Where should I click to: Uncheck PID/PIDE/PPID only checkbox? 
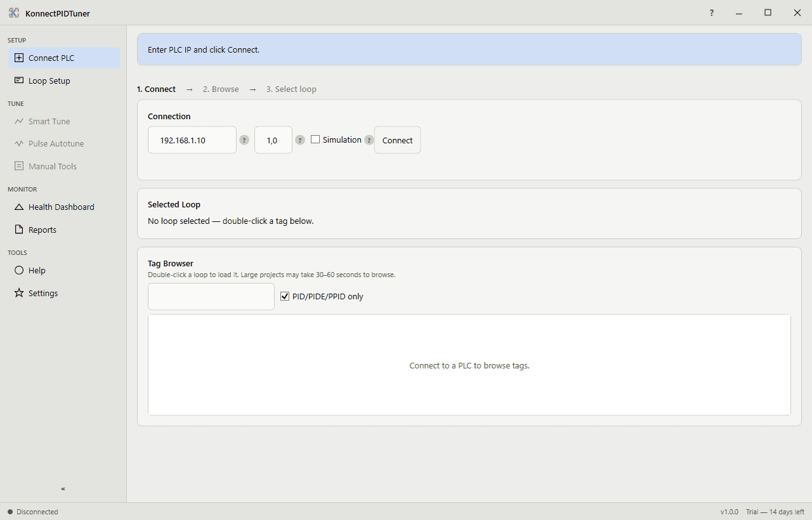coord(285,296)
